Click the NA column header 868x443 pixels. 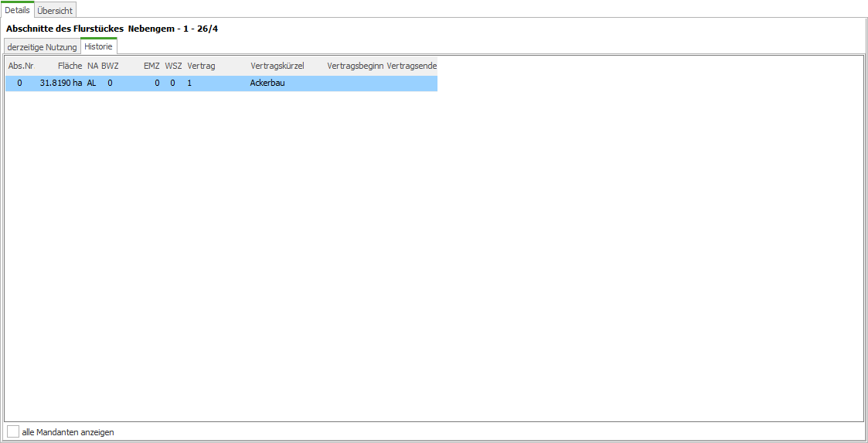coord(93,66)
